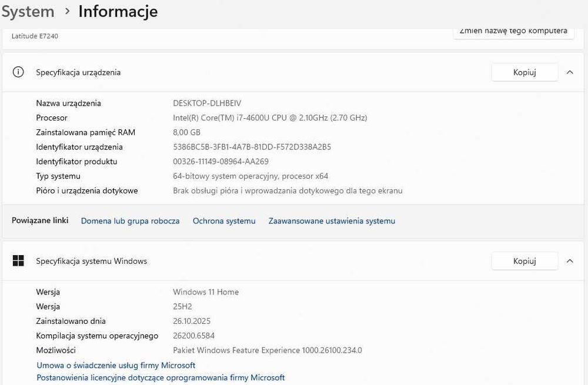Click the Windows 11 Home edition value
This screenshot has height=385, width=588.
(x=205, y=292)
